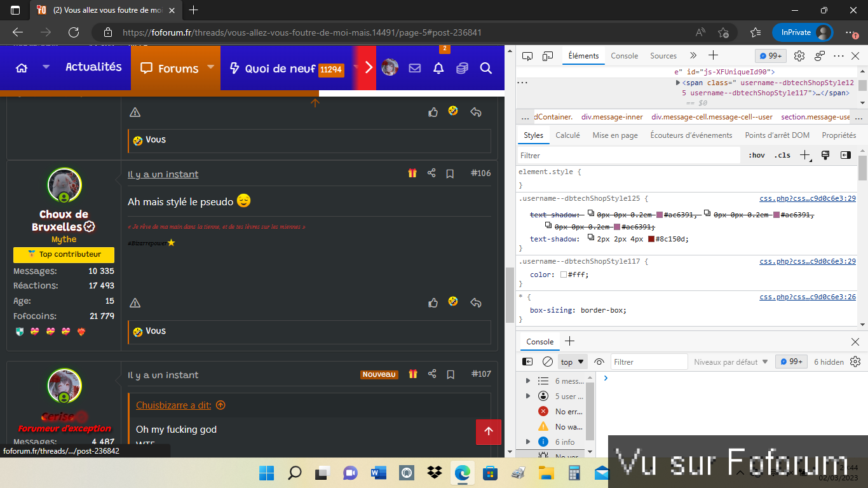Open forum private messages envelope icon
Screen dimensions: 868x488
point(415,68)
